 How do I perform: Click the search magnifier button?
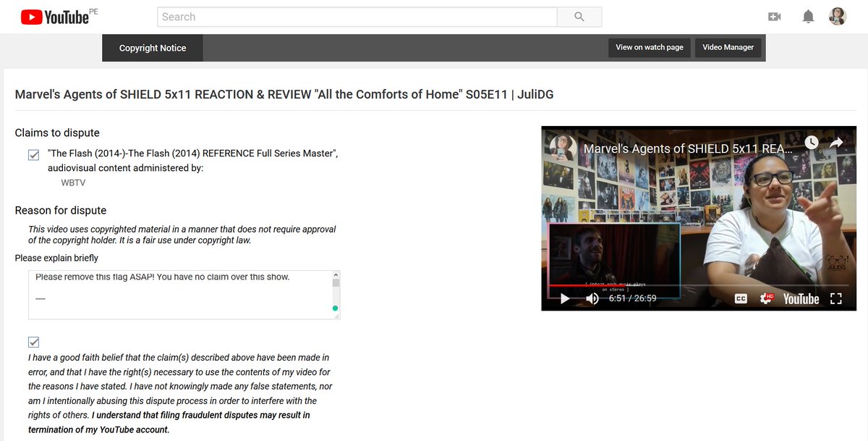click(x=579, y=17)
